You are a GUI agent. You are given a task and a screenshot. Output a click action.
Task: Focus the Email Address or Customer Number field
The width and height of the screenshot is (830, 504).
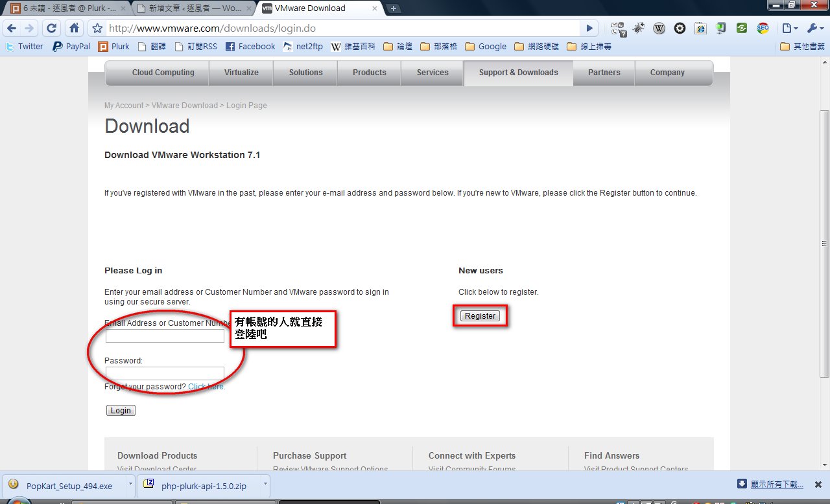[165, 336]
